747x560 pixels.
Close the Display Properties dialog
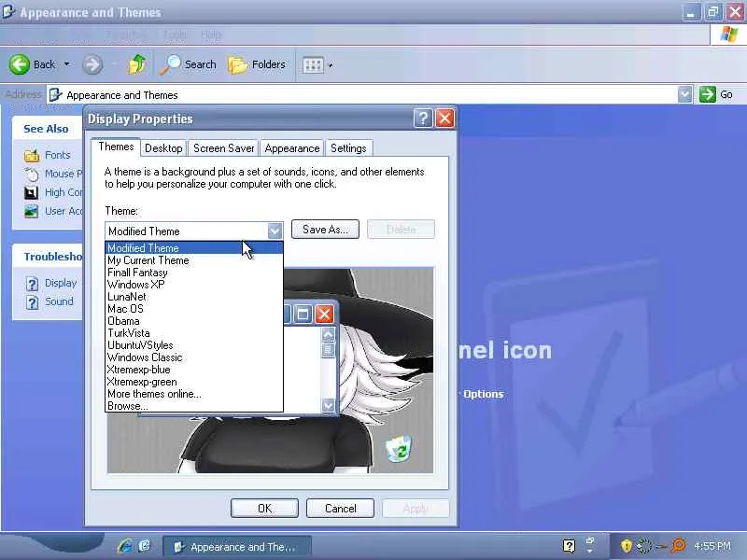445,119
